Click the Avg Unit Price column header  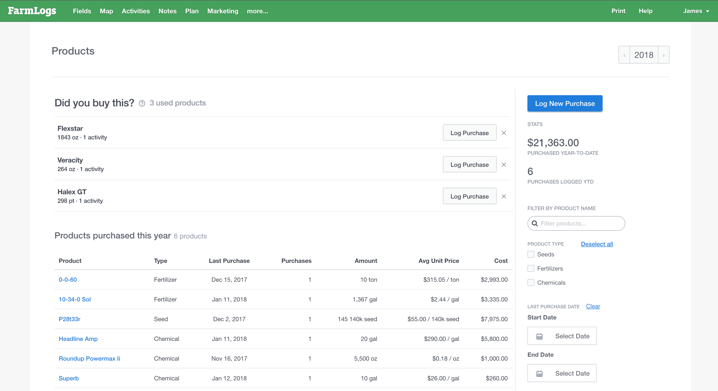[x=439, y=261]
